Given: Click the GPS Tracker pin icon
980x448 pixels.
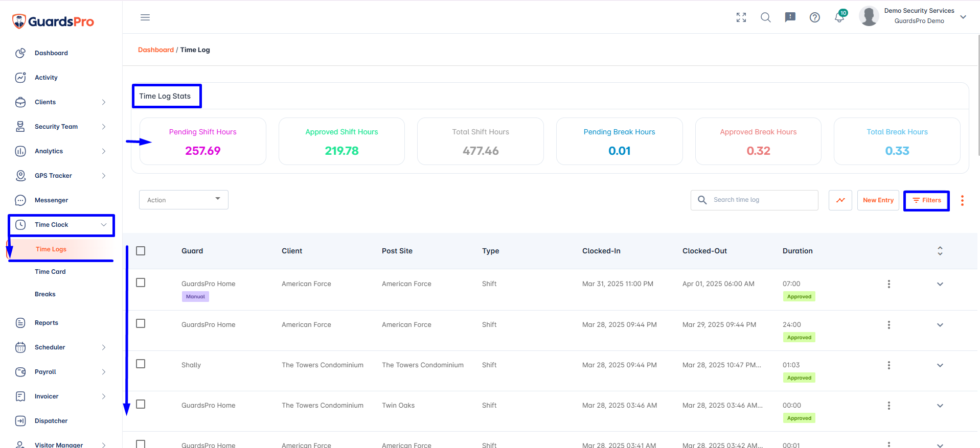Looking at the screenshot, I should click(20, 176).
